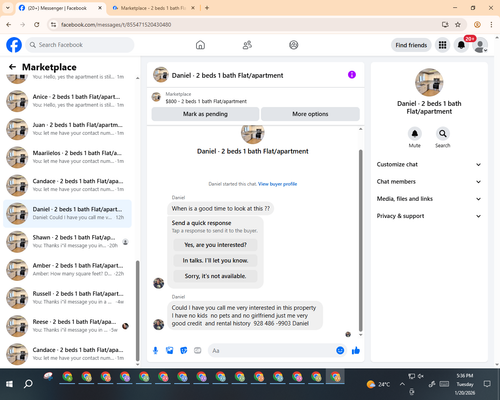500x400 pixels.
Task: Choose a sticker in message composer
Action: coord(183,350)
